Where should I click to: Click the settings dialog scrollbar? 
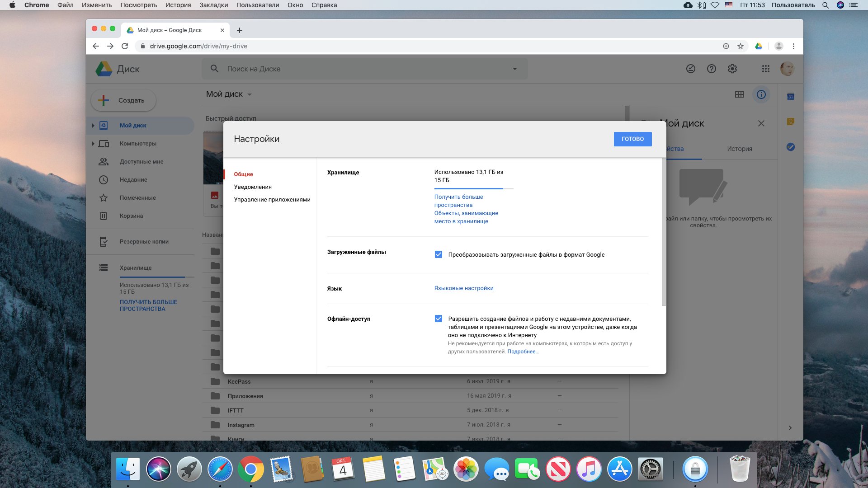point(664,232)
